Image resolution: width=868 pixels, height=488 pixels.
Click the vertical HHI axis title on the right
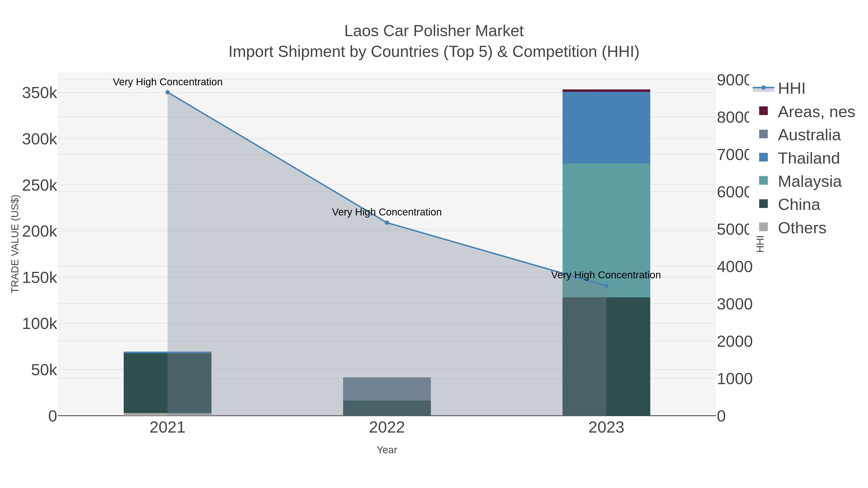760,244
